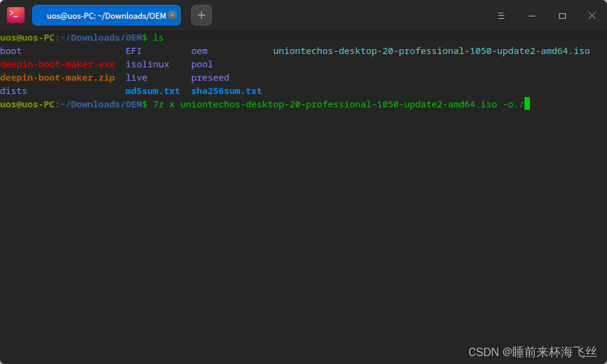Screen dimensions: 607x364
Task: Select the isolinux folder entry
Action: click(x=148, y=64)
